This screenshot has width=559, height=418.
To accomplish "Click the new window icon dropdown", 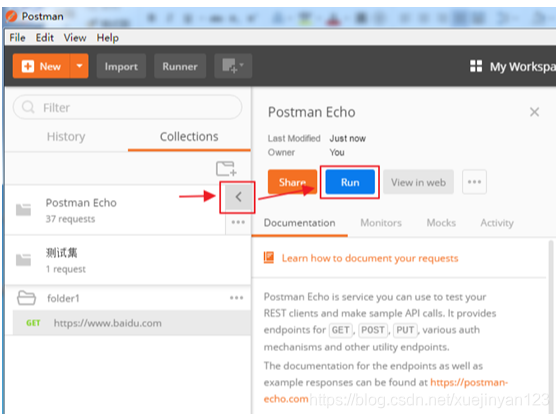I will 233,66.
